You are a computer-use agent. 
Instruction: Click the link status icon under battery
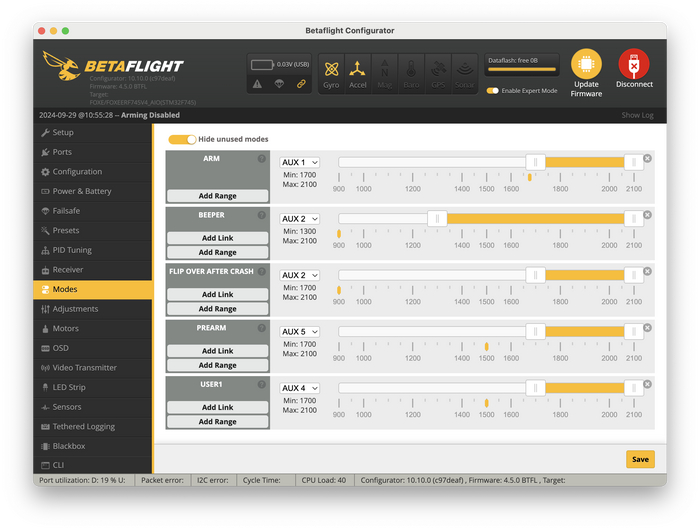coord(301,84)
